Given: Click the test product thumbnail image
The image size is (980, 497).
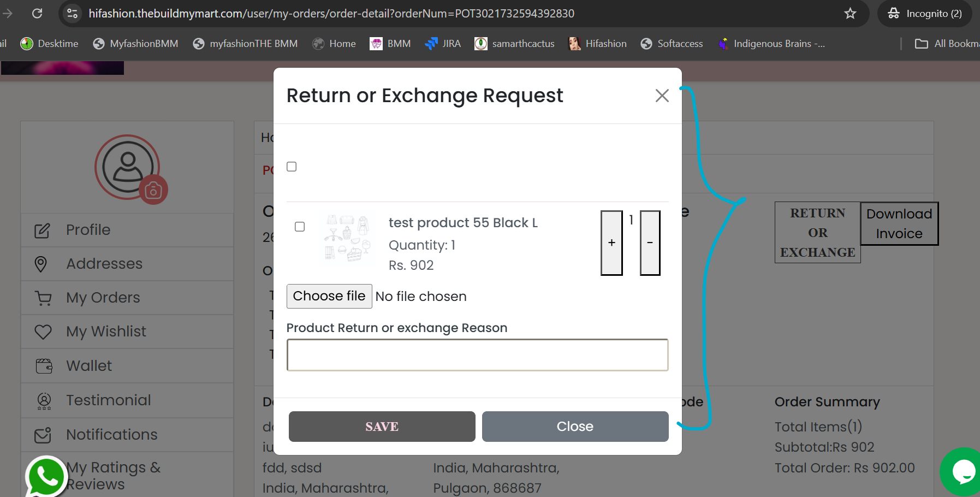Looking at the screenshot, I should click(347, 239).
